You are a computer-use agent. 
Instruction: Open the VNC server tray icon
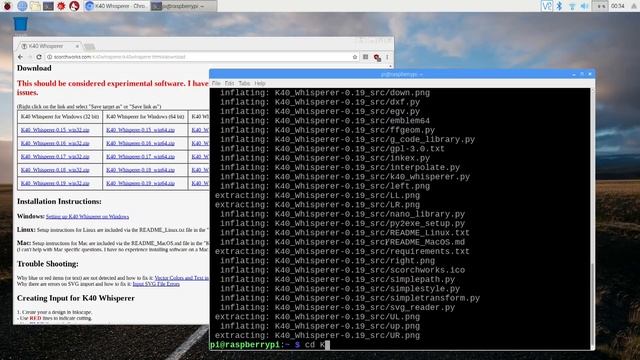pos(547,6)
